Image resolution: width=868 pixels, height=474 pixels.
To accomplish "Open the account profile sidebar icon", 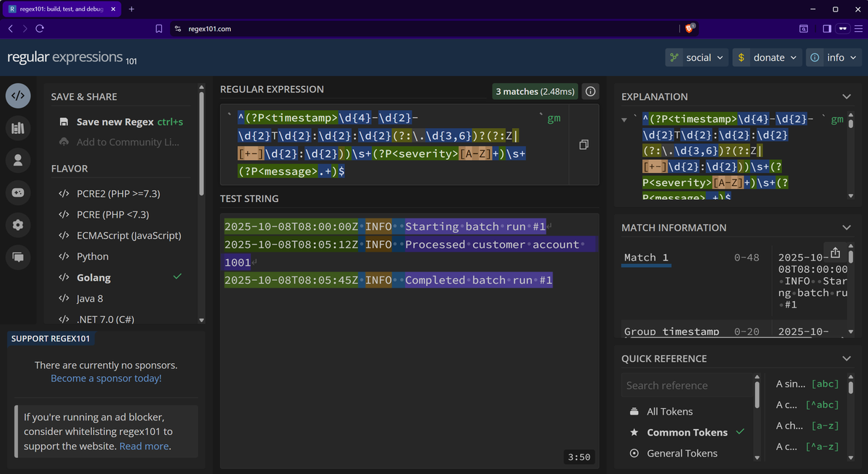I will click(x=18, y=160).
